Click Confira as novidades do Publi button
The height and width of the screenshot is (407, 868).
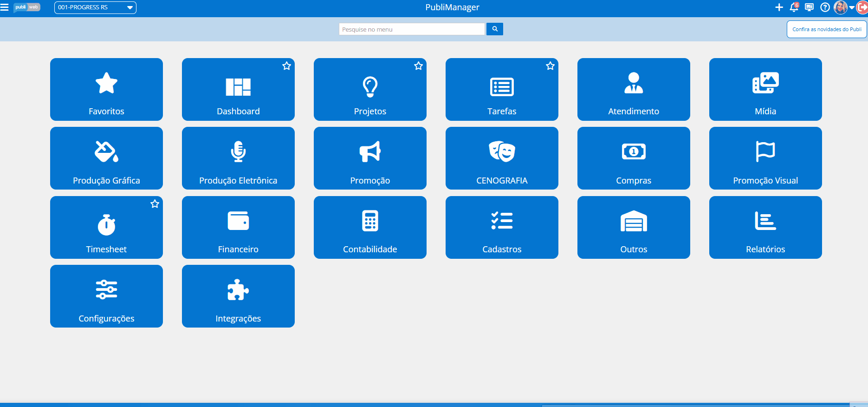pos(827,29)
